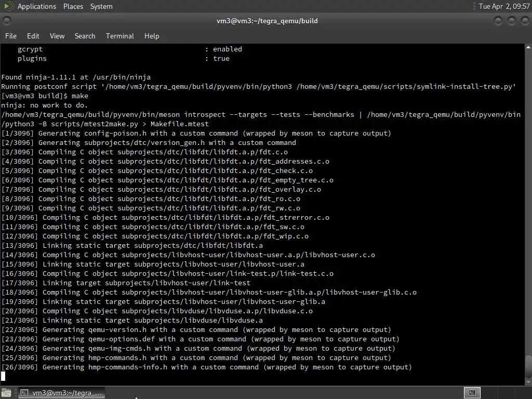Click the clock showing Tue Apr 2, 09:57
Viewport: 532px width, 399px height.
point(504,6)
